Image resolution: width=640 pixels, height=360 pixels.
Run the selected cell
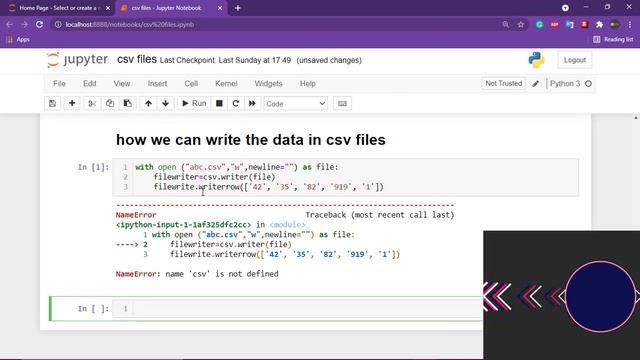click(194, 103)
